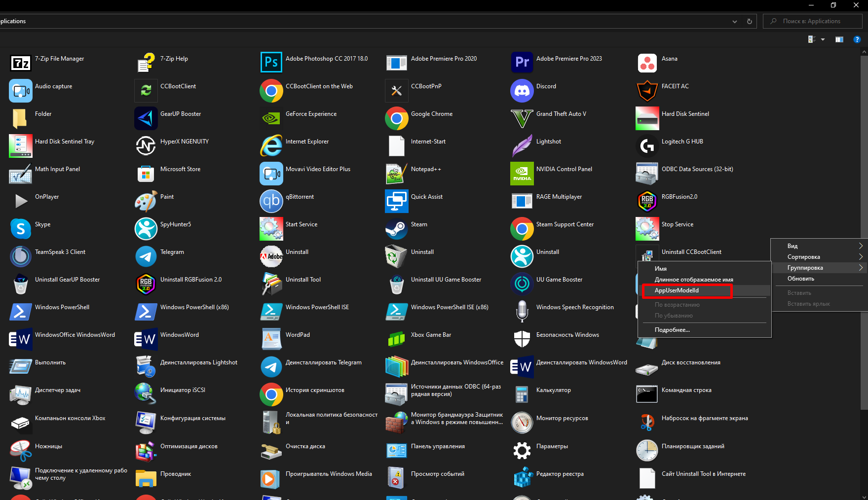
Task: Click the Windows PowerShell ISE icon
Action: tap(271, 311)
